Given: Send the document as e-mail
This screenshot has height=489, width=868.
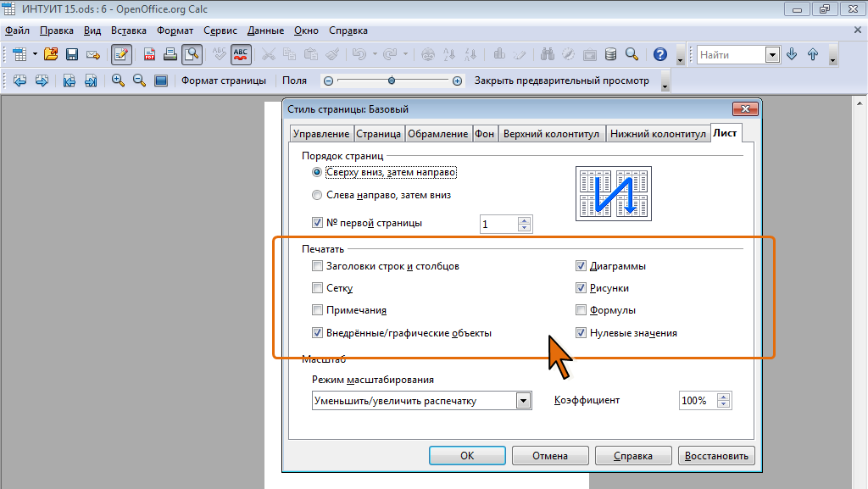Looking at the screenshot, I should pyautogui.click(x=93, y=54).
